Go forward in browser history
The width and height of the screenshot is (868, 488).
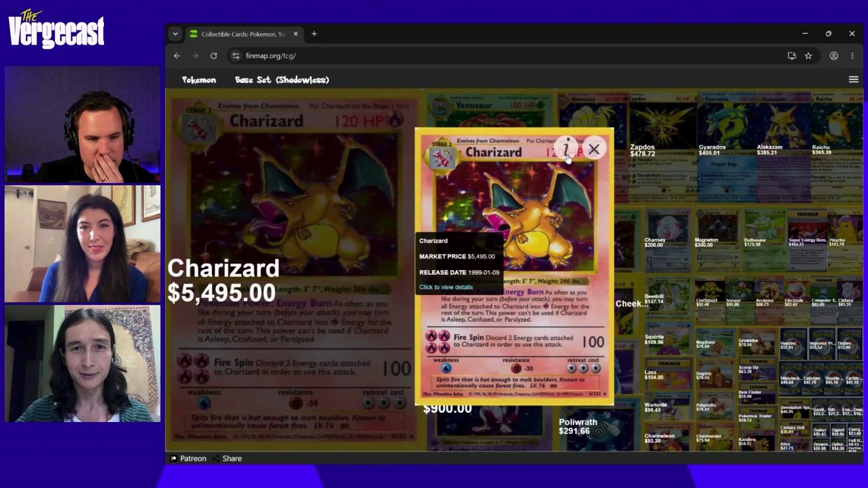[x=195, y=56]
